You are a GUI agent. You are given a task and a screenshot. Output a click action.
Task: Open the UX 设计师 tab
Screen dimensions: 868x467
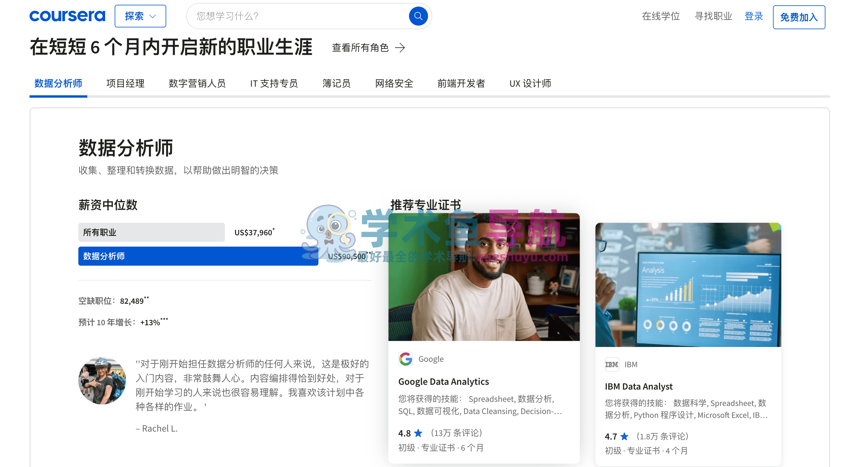[x=530, y=83]
